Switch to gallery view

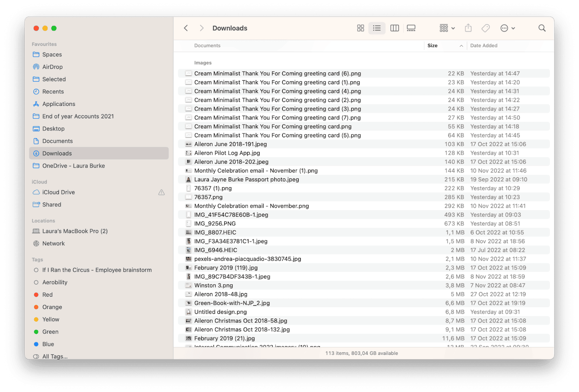[x=411, y=28]
